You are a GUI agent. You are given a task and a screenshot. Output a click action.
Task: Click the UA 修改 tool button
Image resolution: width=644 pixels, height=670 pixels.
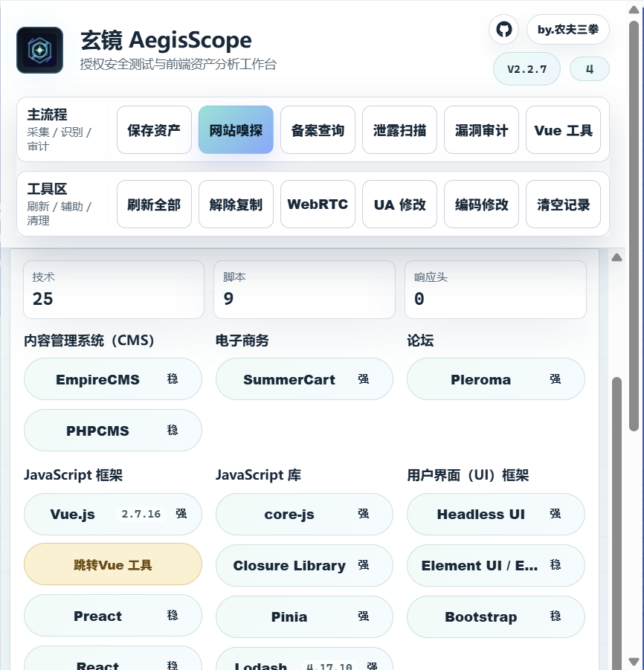399,204
